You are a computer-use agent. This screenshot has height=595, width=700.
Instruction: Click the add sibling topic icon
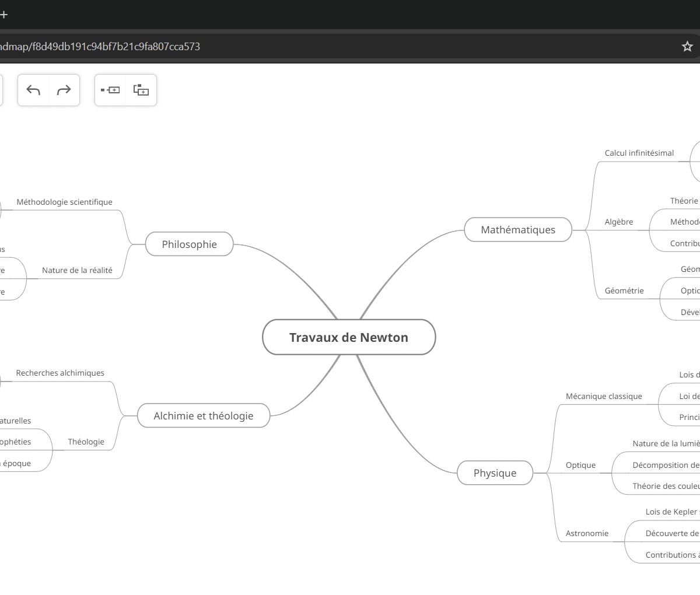110,90
